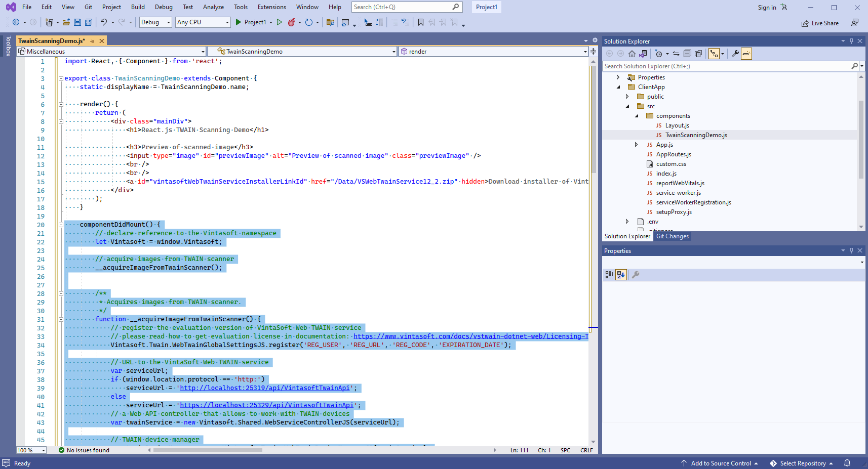The height and width of the screenshot is (469, 868).
Task: Click Sync with Active Document icon
Action: pyautogui.click(x=676, y=54)
